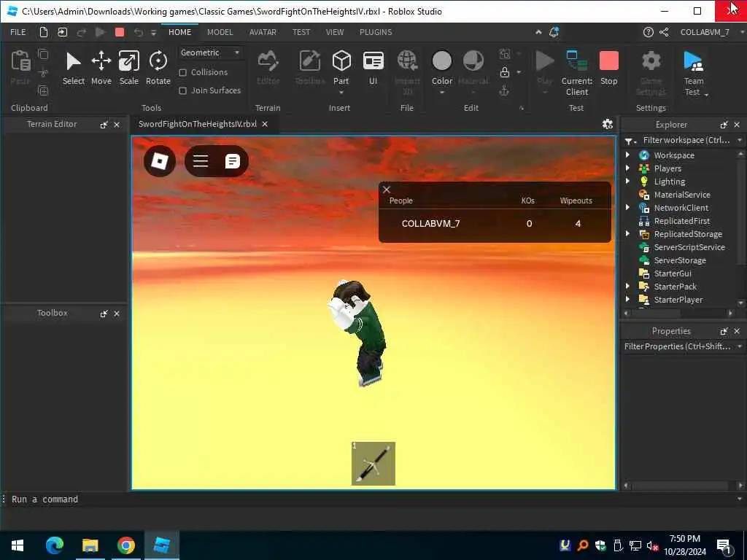Open the Windows Start menu
The width and height of the screenshot is (747, 560).
click(18, 545)
